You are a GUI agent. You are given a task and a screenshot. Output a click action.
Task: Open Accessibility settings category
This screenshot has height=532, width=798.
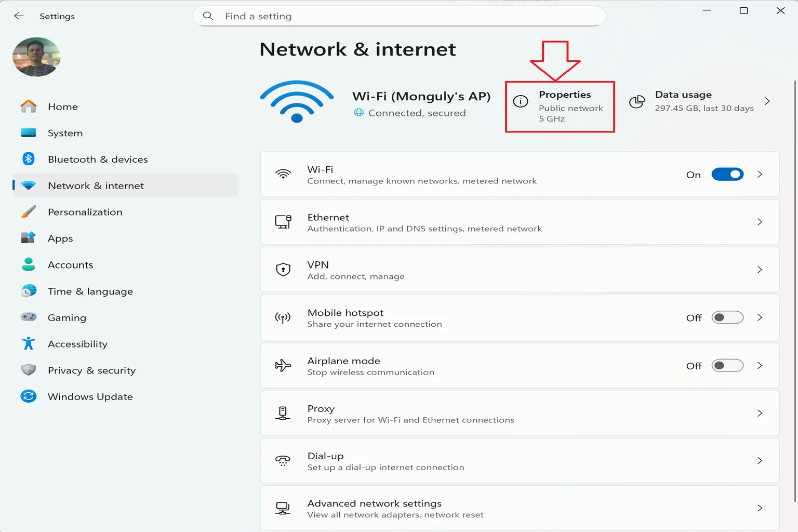coord(125,343)
